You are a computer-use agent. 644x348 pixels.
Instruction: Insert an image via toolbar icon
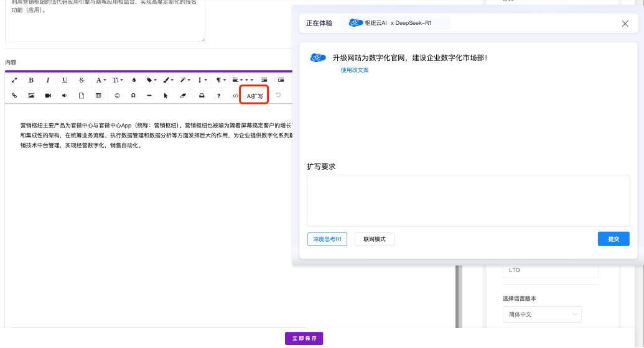tap(31, 96)
